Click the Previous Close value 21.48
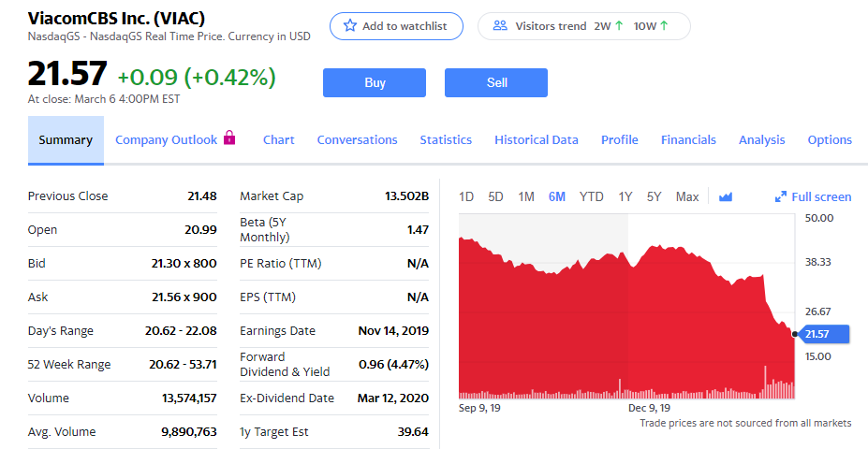This screenshot has height=449, width=868. coord(202,196)
